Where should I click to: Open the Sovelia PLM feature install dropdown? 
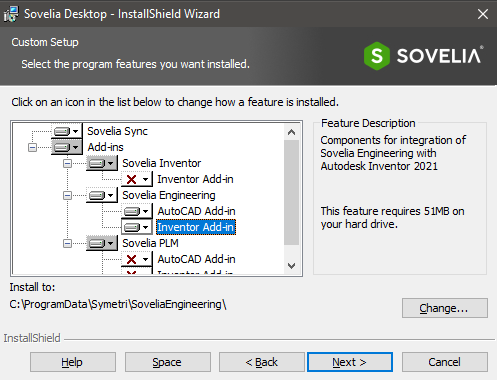(x=102, y=243)
